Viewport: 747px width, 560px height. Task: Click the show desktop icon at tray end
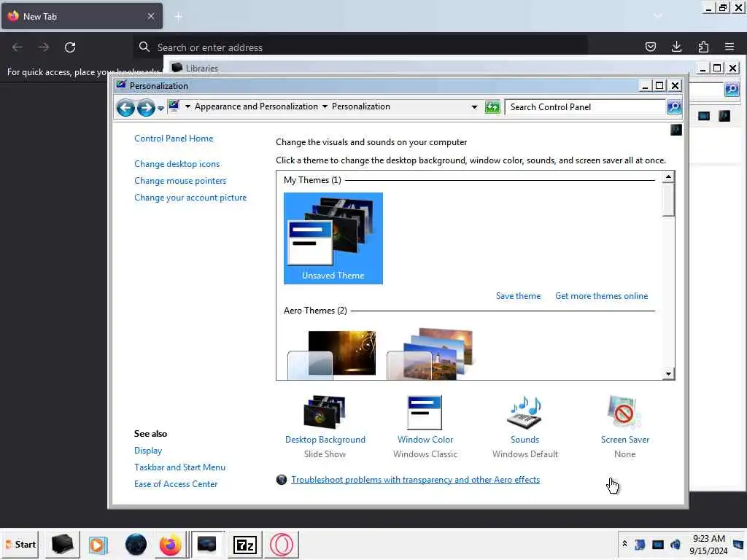point(738,544)
